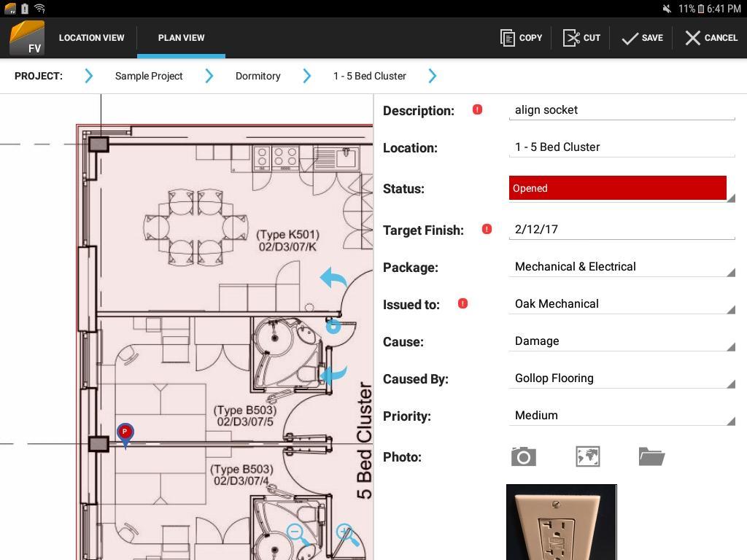Select the red P pin on plan
747x560 pixels.
pyautogui.click(x=125, y=435)
